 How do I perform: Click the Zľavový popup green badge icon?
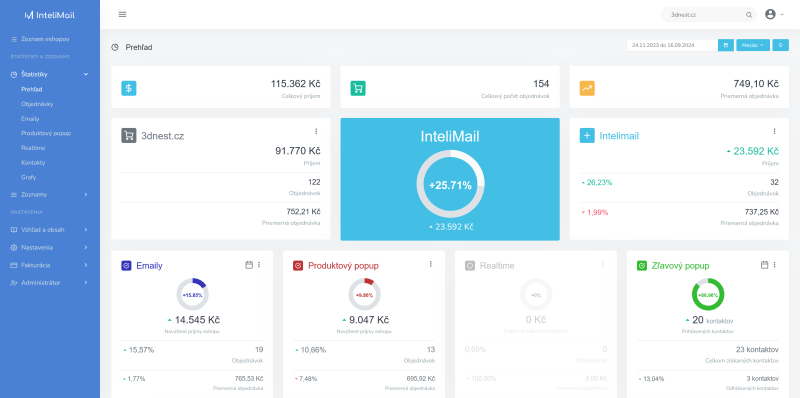coord(642,266)
